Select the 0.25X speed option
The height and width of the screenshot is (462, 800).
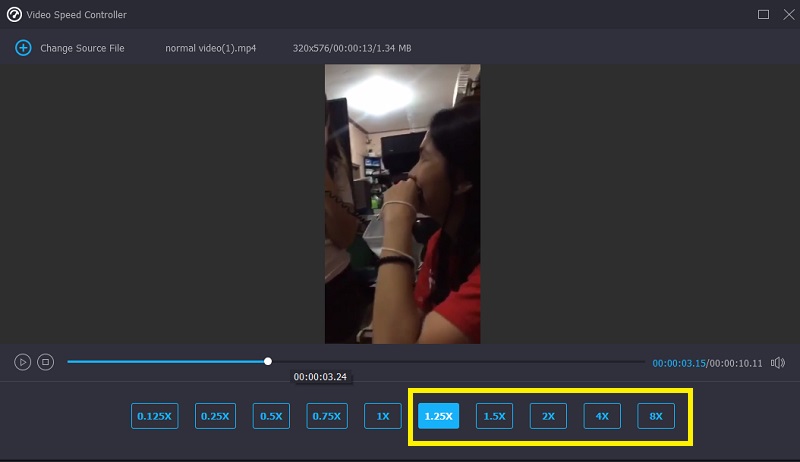(x=213, y=416)
